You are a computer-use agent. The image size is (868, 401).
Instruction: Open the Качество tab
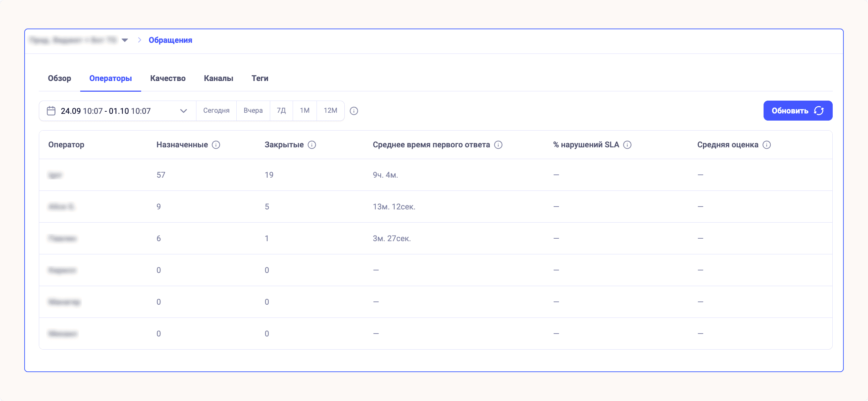pyautogui.click(x=168, y=78)
